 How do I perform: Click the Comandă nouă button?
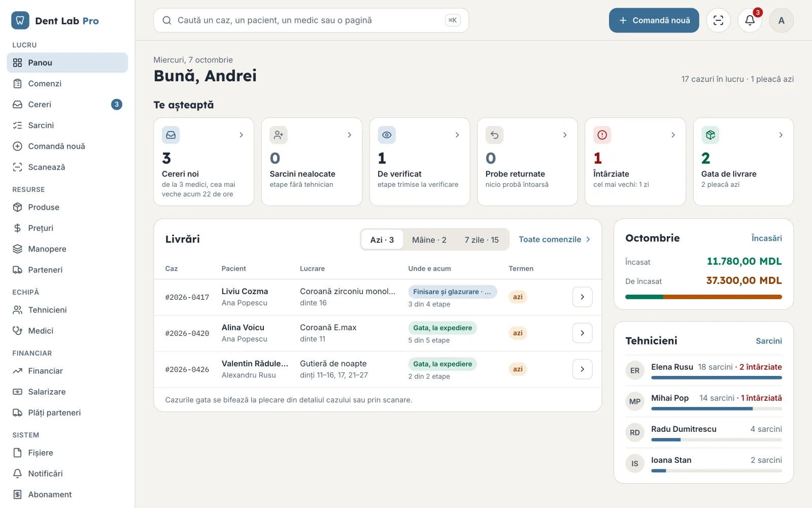[654, 20]
